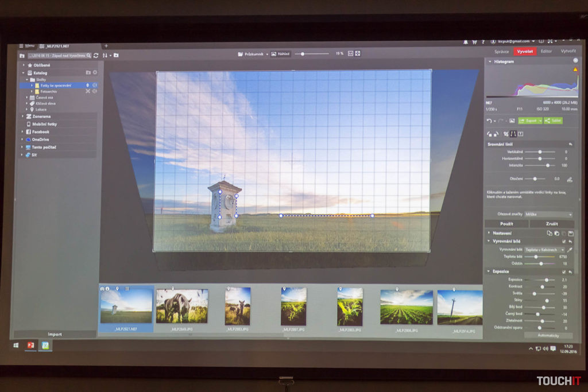
Task: Click the copy settings icon in Nastavení
Action: [x=549, y=233]
